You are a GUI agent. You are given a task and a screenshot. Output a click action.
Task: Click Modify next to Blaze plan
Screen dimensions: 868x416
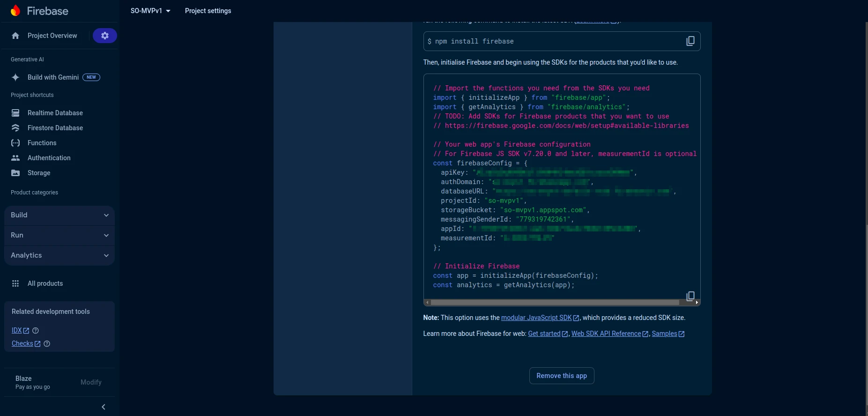pyautogui.click(x=91, y=382)
